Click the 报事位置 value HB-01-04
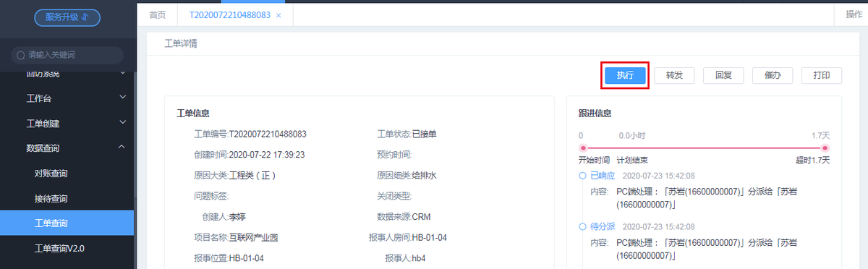This screenshot has height=269, width=868. 247,258
